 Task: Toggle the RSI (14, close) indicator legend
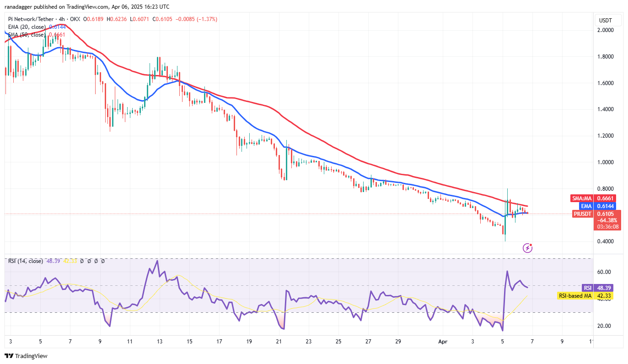click(x=26, y=261)
